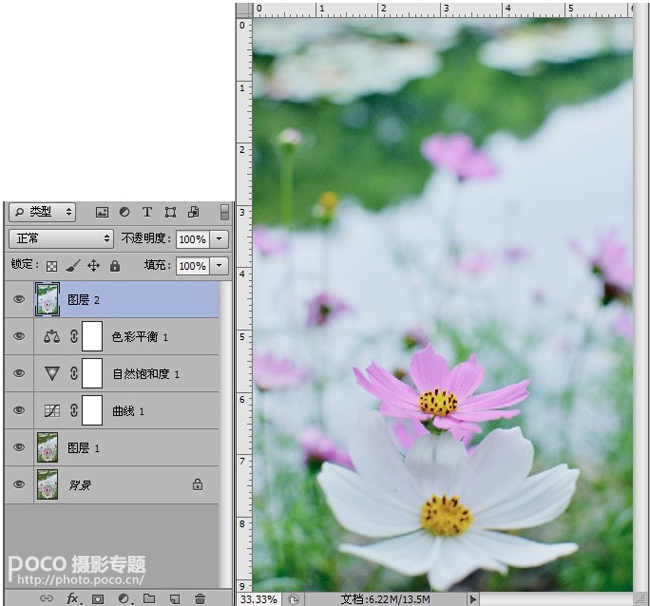Click the vibrance adjustment triangle icon
650x606 pixels.
tap(52, 373)
